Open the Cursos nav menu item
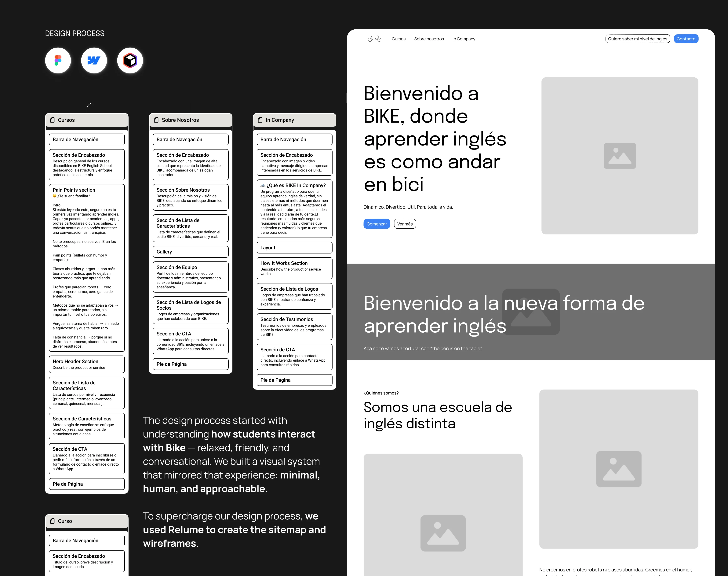 tap(398, 39)
